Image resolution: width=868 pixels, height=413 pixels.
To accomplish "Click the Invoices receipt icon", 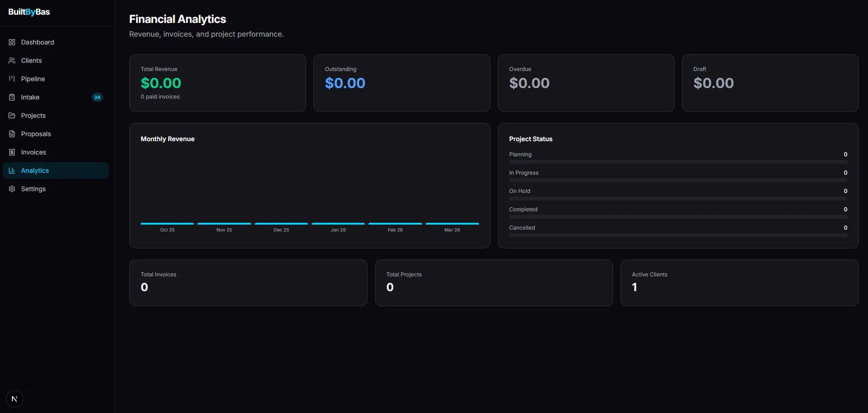I will coord(12,152).
